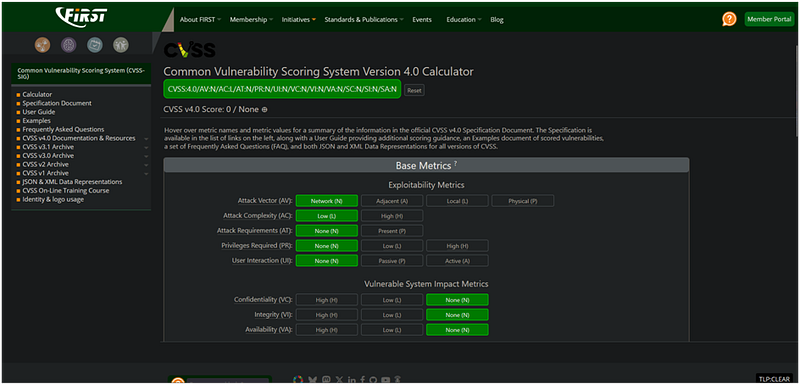800x385 pixels.
Task: Open the LinkedIn icon in footer
Action: tap(352, 380)
